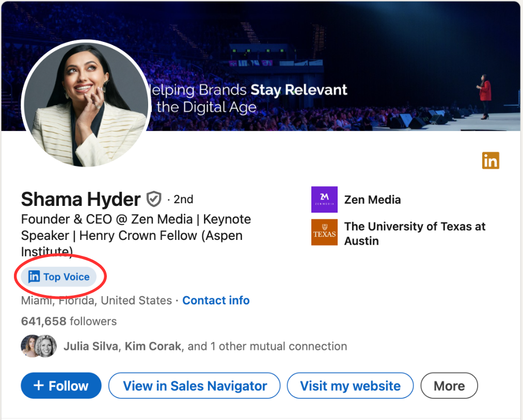Screen dimensions: 523x420
Task: Expand the More options menu
Action: point(449,385)
